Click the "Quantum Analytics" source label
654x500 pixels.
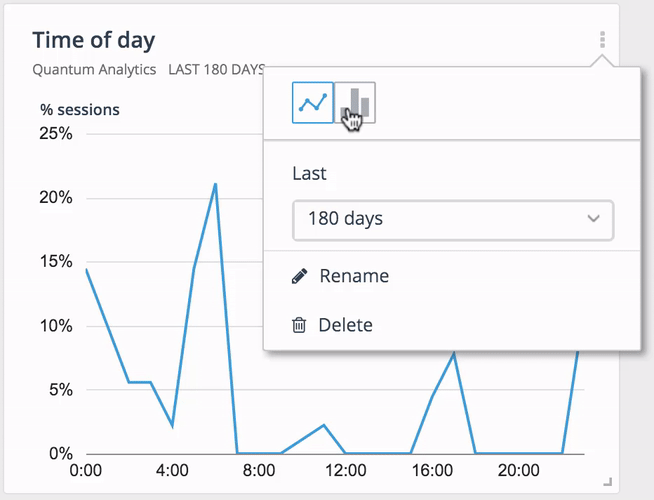pos(94,69)
